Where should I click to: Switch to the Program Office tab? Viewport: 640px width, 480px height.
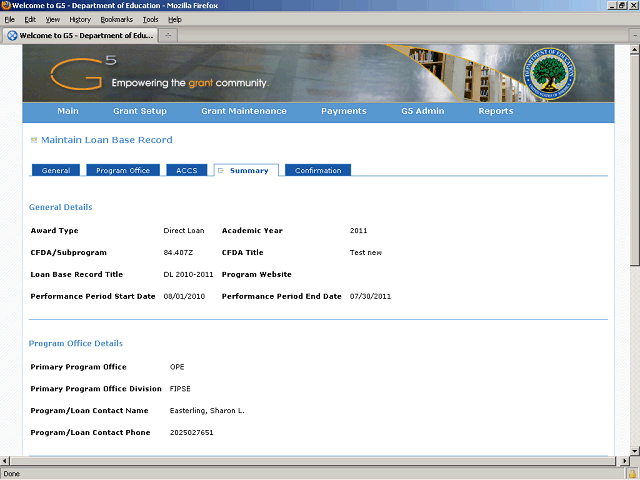(x=123, y=170)
